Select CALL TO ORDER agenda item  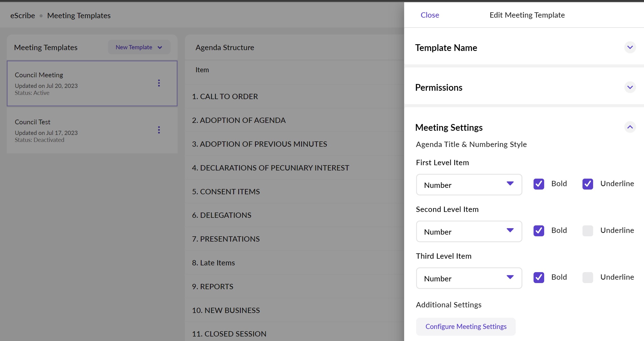coord(225,97)
